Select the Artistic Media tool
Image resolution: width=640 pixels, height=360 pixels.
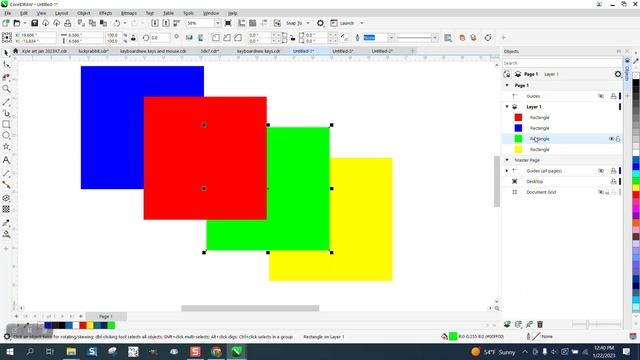pyautogui.click(x=6, y=113)
